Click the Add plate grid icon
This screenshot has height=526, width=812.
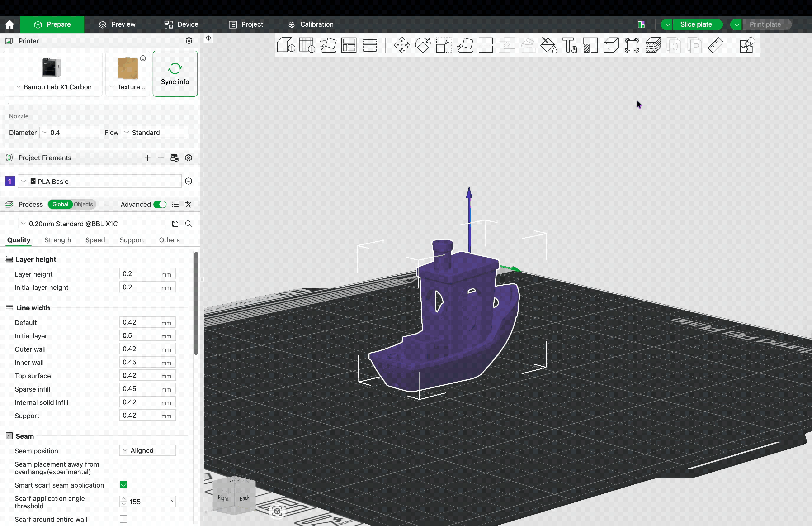[x=307, y=45]
